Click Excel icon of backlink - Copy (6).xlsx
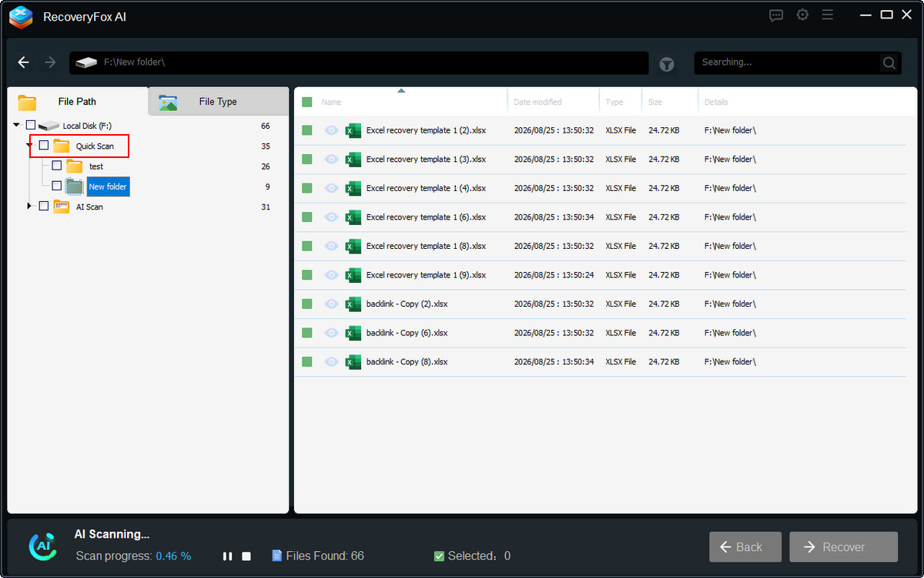 click(x=353, y=333)
